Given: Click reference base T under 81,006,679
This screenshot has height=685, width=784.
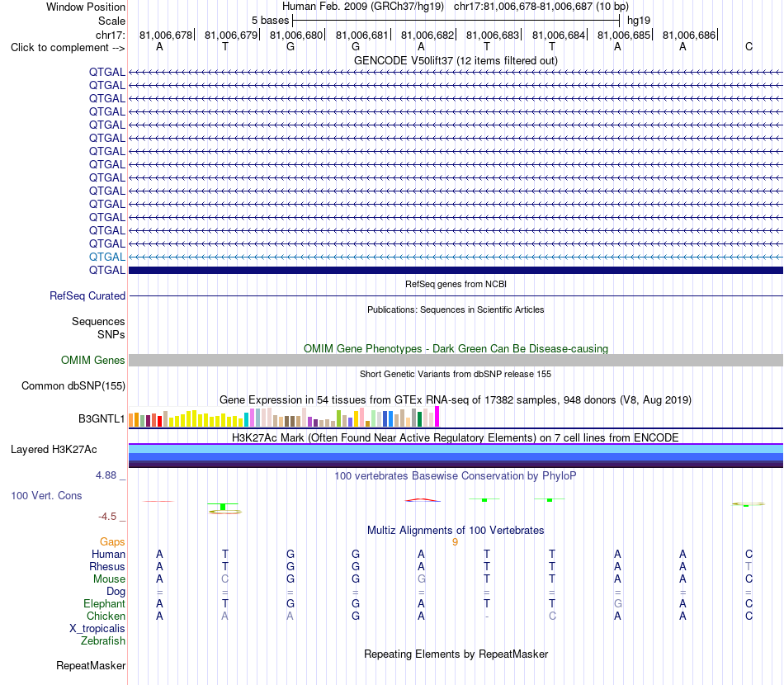Looking at the screenshot, I should click(225, 46).
